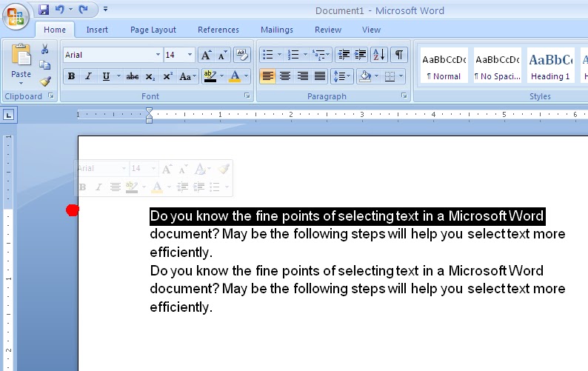The width and height of the screenshot is (588, 371).
Task: Open line spacing options
Action: (341, 76)
